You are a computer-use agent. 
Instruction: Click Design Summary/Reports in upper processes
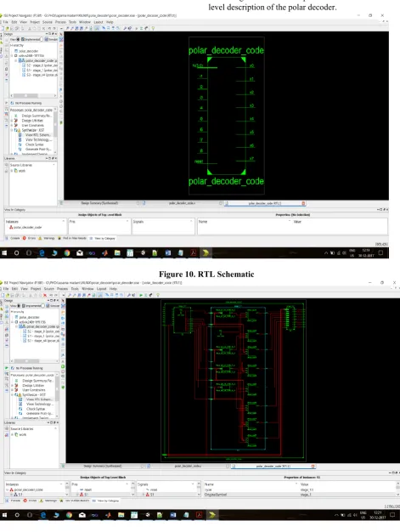point(37,116)
